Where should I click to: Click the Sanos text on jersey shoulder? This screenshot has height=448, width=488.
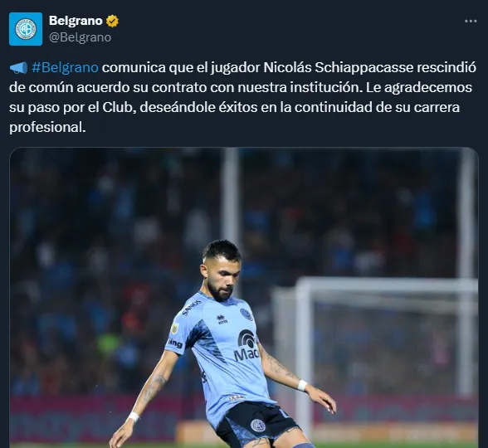point(192,307)
